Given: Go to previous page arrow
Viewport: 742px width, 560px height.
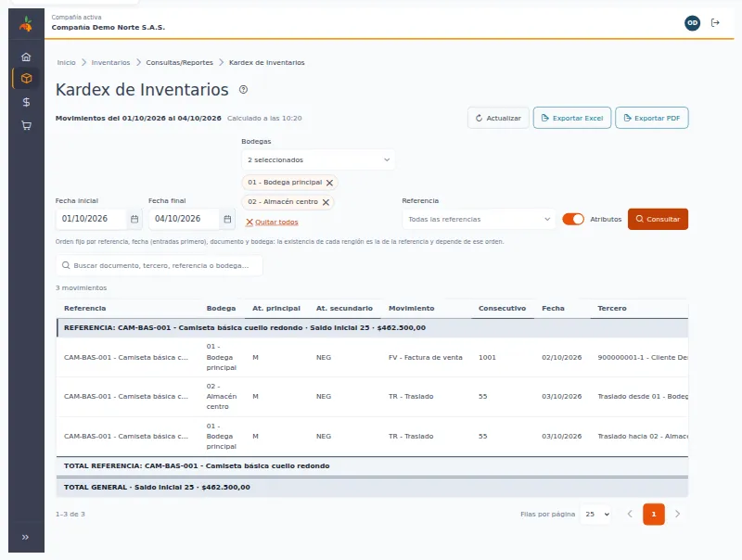Looking at the screenshot, I should point(630,515).
